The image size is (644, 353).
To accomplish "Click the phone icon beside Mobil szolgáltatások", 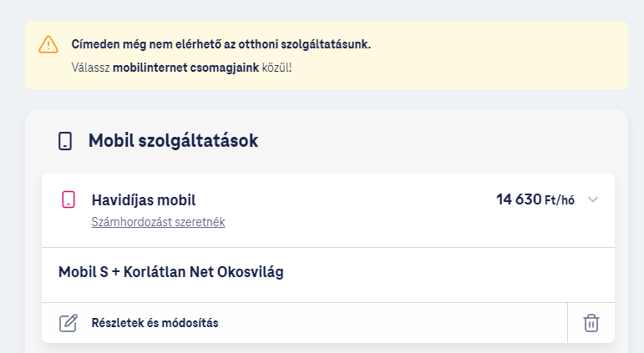I will click(64, 141).
